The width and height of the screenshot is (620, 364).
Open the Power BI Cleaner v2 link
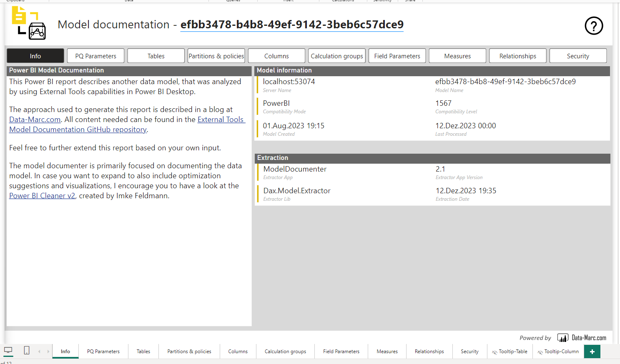[42, 196]
